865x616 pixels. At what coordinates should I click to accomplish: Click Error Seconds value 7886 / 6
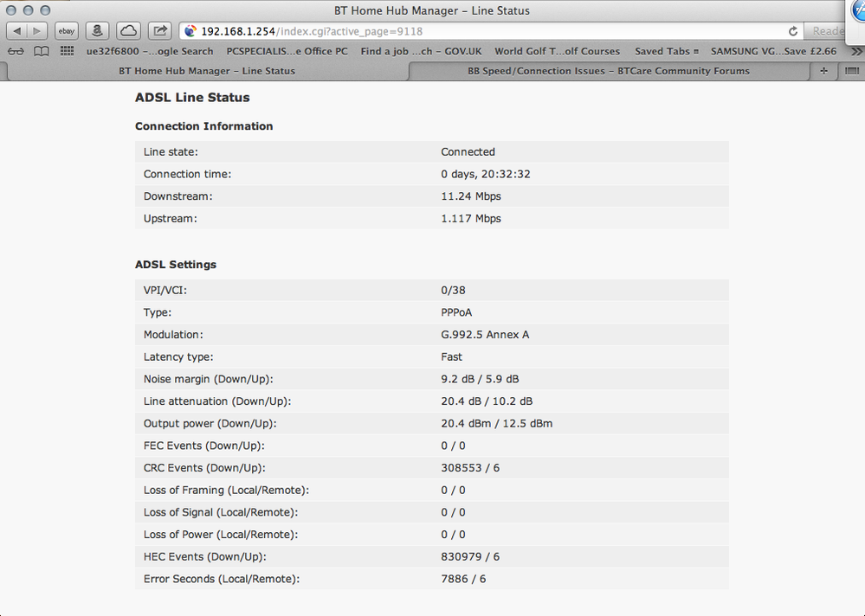click(x=463, y=579)
